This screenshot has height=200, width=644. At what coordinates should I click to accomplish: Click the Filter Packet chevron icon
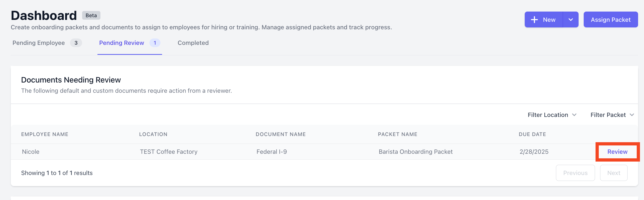(x=632, y=115)
